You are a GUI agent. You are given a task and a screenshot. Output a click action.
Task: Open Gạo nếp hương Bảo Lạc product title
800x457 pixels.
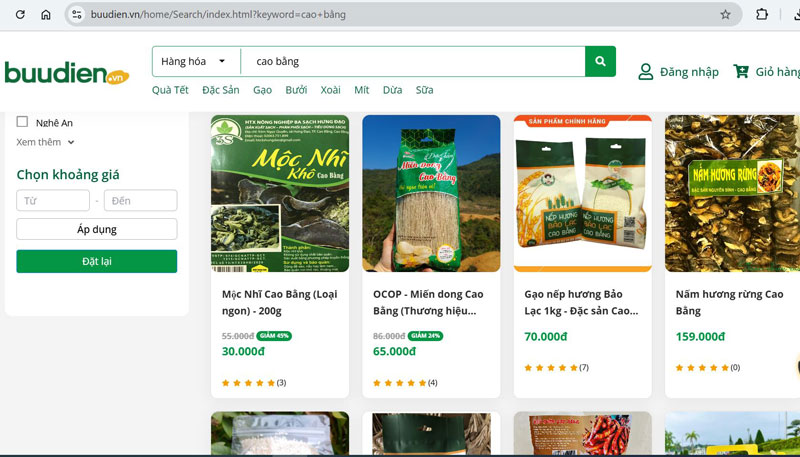point(582,302)
